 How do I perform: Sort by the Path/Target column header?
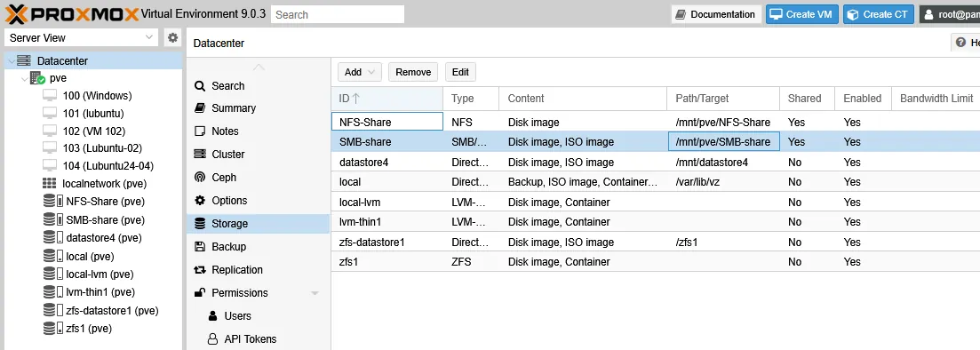click(x=723, y=98)
